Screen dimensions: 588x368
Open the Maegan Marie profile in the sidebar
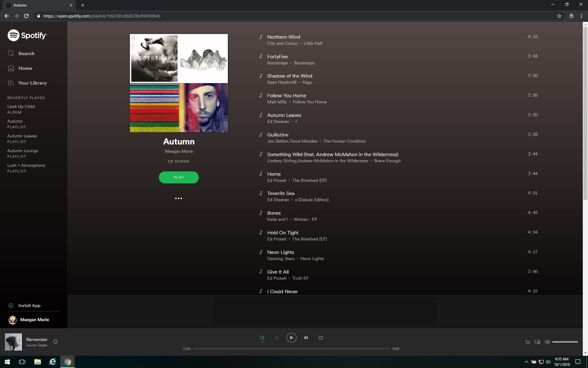click(29, 320)
